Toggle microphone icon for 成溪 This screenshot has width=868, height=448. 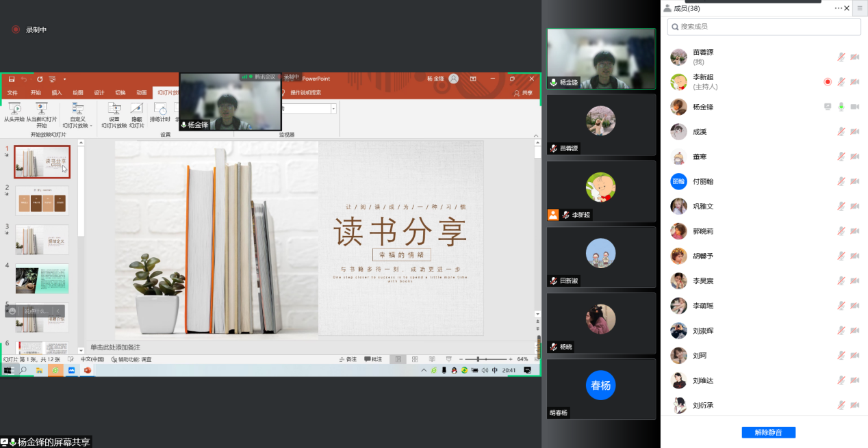click(x=841, y=131)
